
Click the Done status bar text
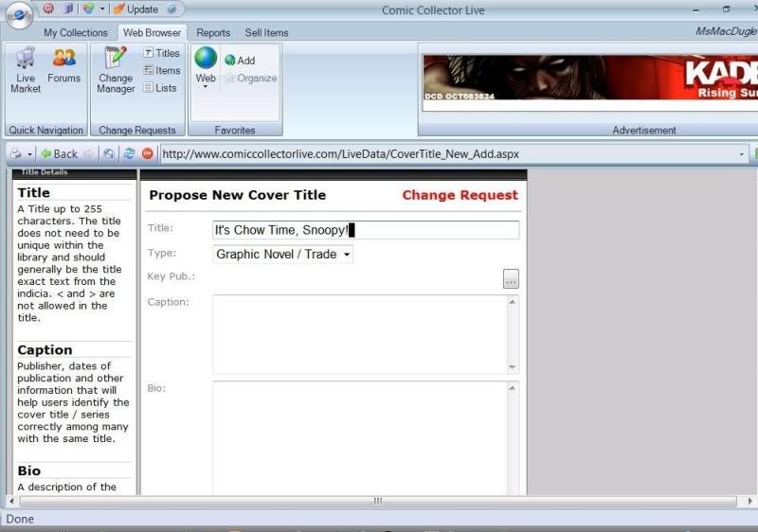[20, 519]
